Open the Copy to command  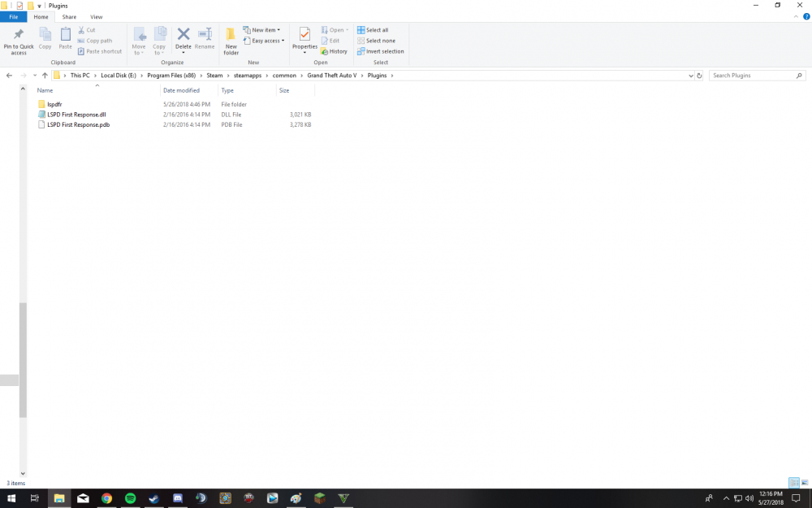(159, 41)
